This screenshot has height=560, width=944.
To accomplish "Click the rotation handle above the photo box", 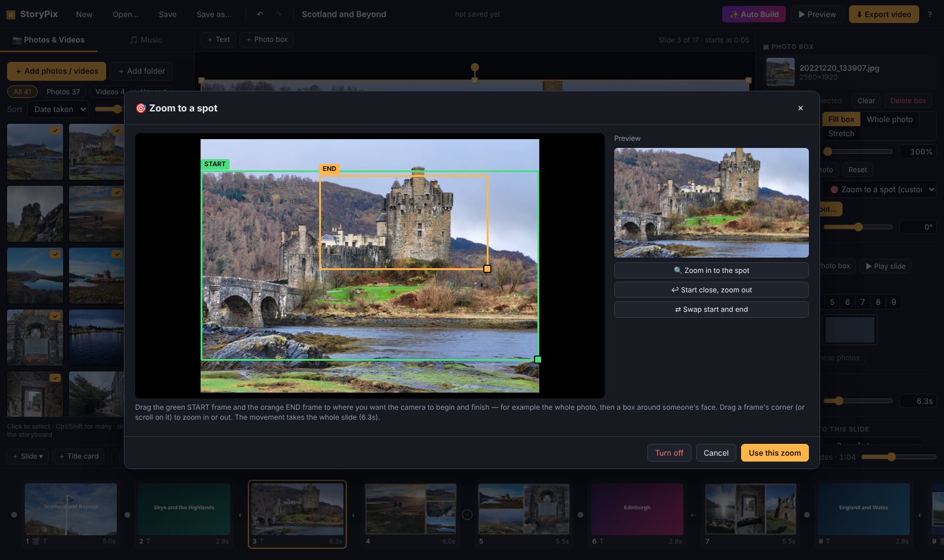I will point(474,67).
